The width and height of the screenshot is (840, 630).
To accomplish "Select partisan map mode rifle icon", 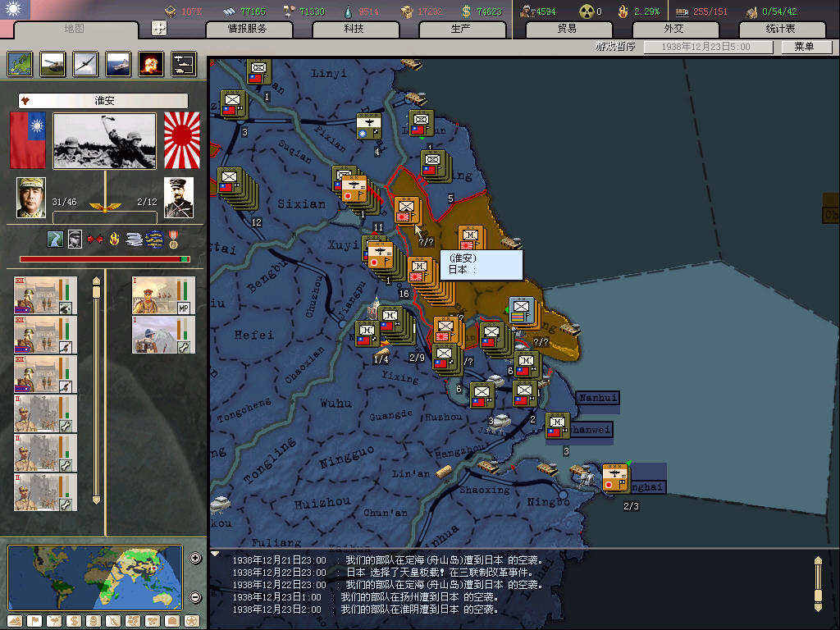I will [113, 621].
